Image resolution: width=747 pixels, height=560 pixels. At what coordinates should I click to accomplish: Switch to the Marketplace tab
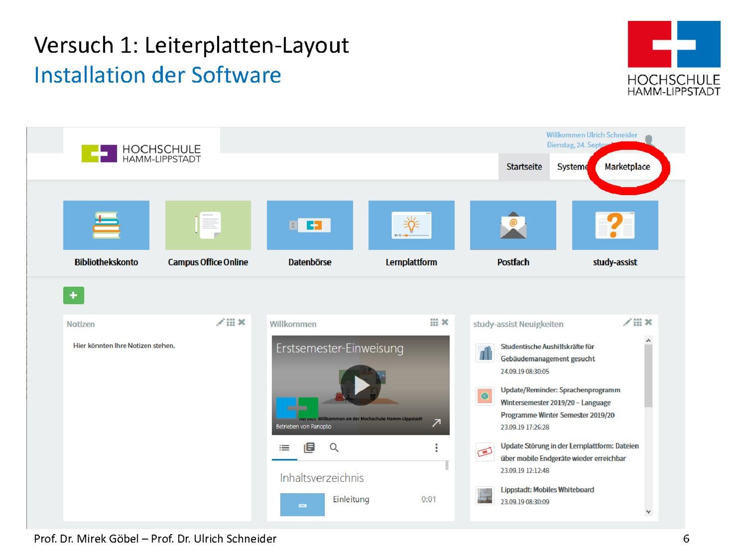click(x=627, y=167)
